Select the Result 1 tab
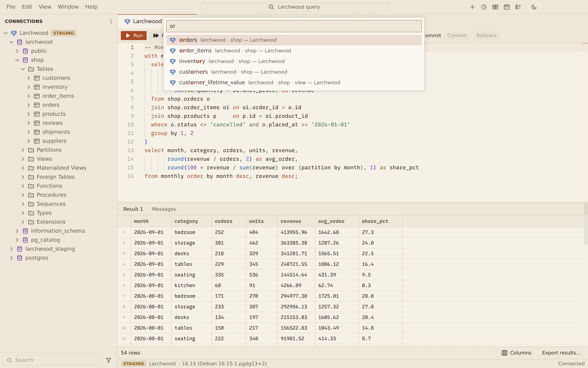This screenshot has height=368, width=588. pyautogui.click(x=133, y=209)
